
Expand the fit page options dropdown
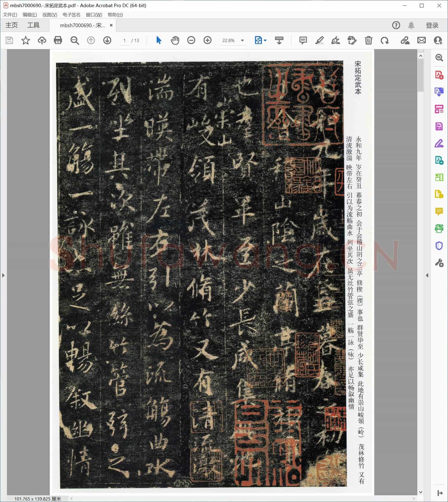pyautogui.click(x=265, y=40)
